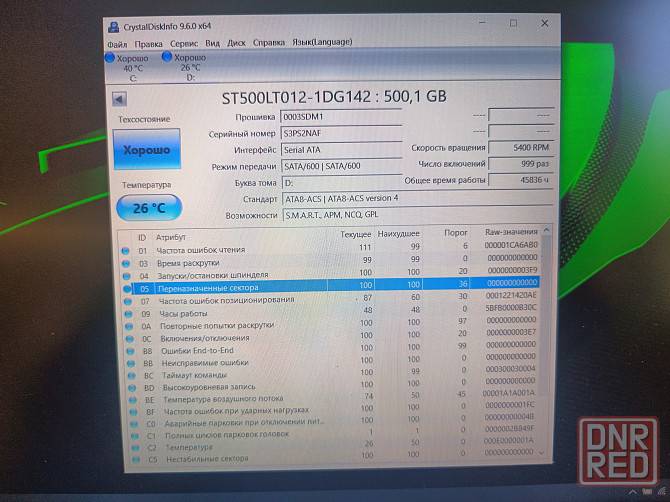Image resolution: width=670 pixels, height=502 pixels.
Task: Click status dot of attribute BE row
Action: [133, 400]
